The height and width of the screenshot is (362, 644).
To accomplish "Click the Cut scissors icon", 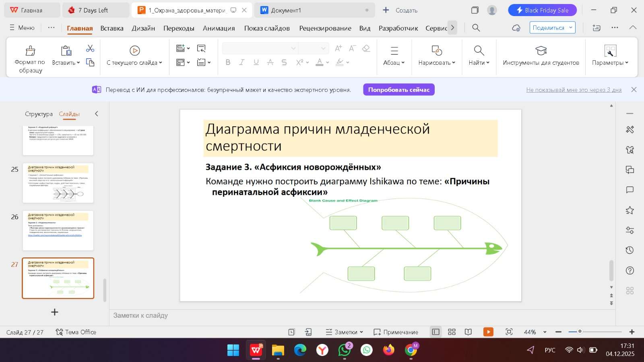I will point(90,49).
